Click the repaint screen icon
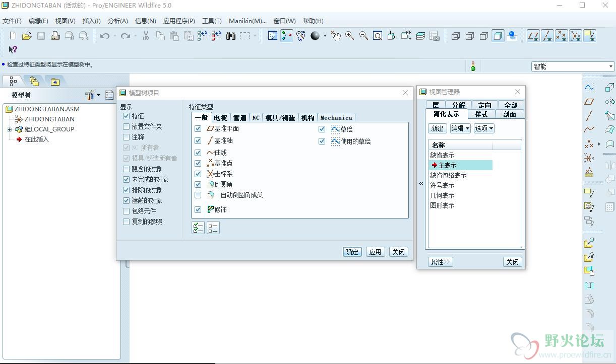The height and width of the screenshot is (364, 616). click(273, 36)
